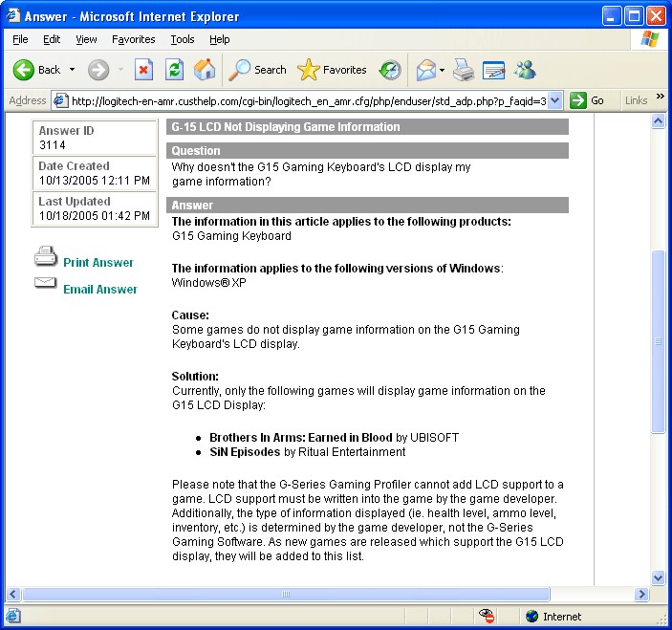Expand the address bar URL dropdown
The height and width of the screenshot is (630, 672).
(x=555, y=100)
